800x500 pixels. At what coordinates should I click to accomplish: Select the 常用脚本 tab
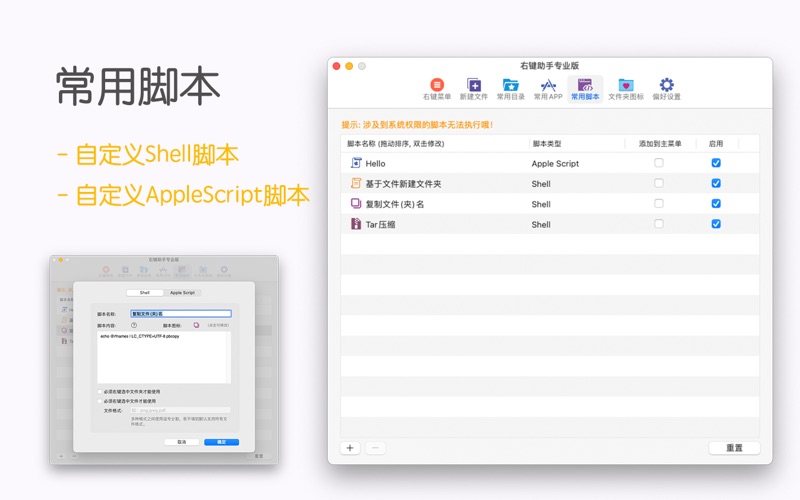coord(585,89)
